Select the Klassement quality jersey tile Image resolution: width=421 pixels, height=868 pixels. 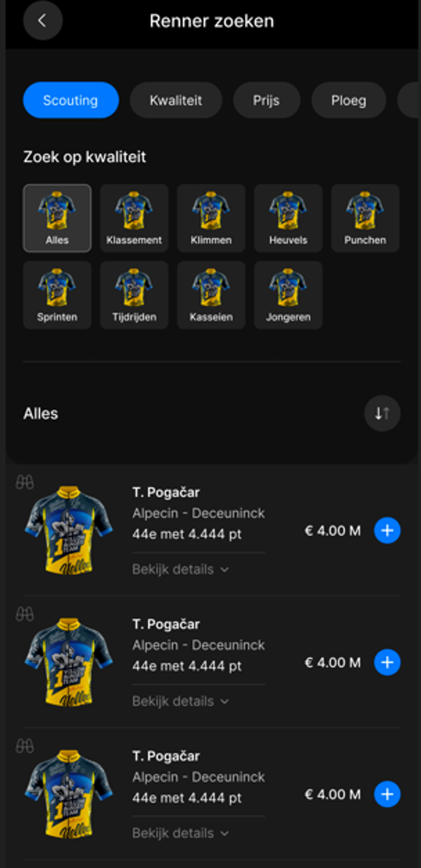[134, 218]
